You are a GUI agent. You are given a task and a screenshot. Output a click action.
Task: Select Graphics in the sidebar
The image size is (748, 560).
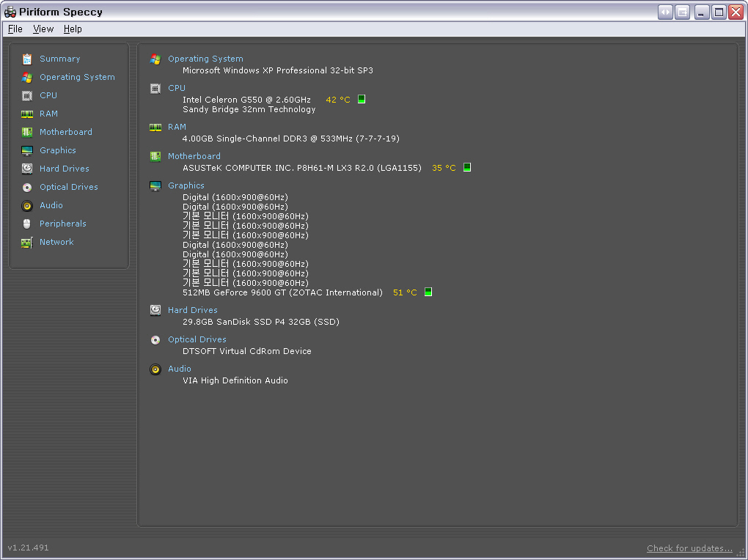pos(58,150)
